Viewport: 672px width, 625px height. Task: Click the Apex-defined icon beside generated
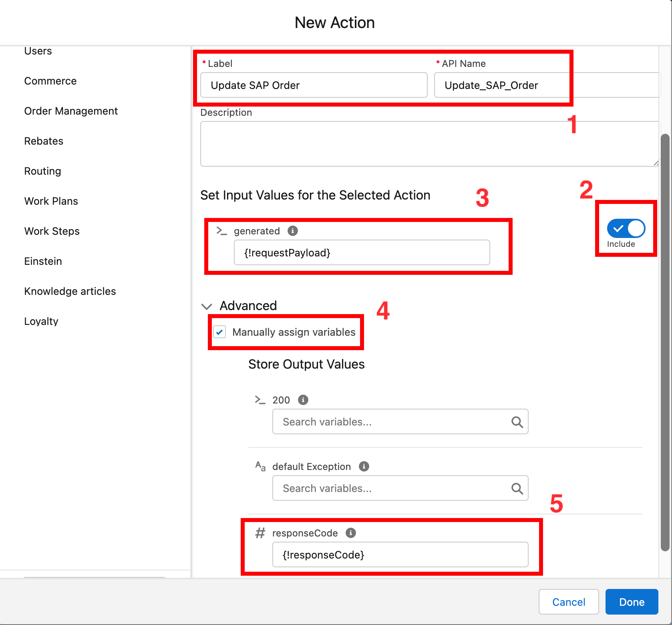[x=221, y=231]
